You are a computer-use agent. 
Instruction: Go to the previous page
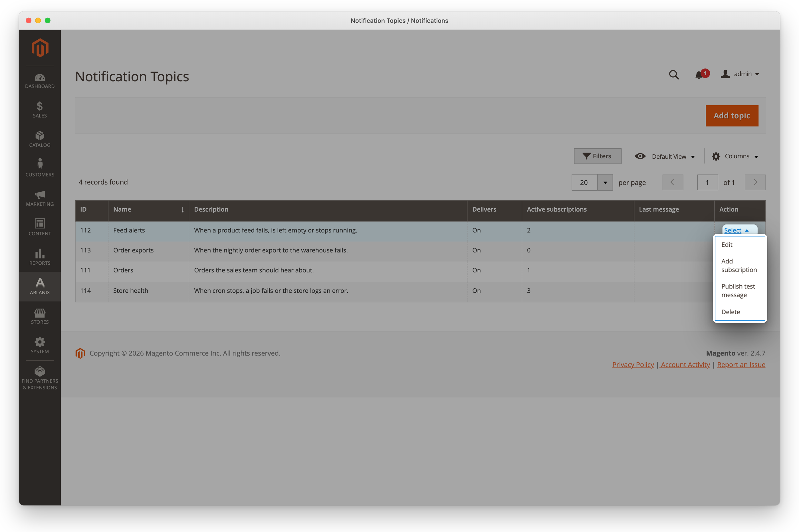[x=672, y=183]
